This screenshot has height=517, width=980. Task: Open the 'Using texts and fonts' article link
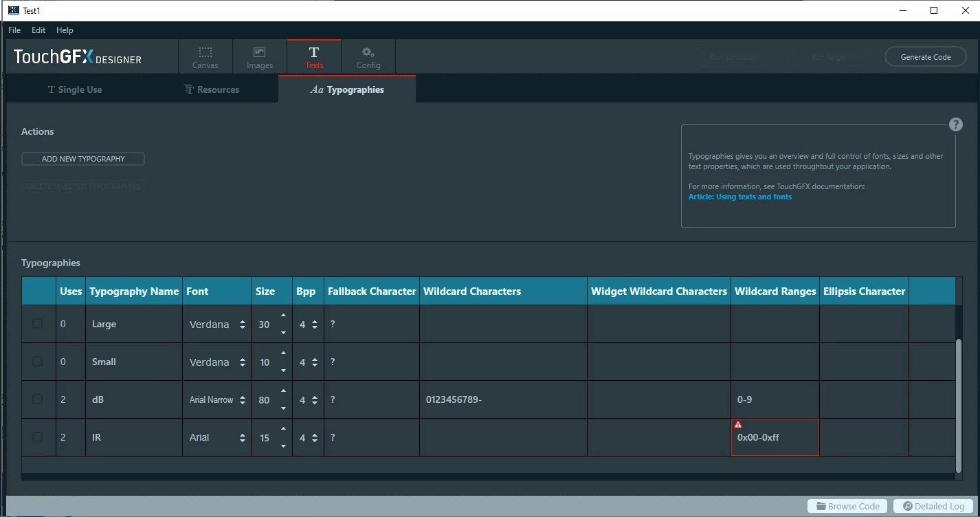pyautogui.click(x=740, y=197)
